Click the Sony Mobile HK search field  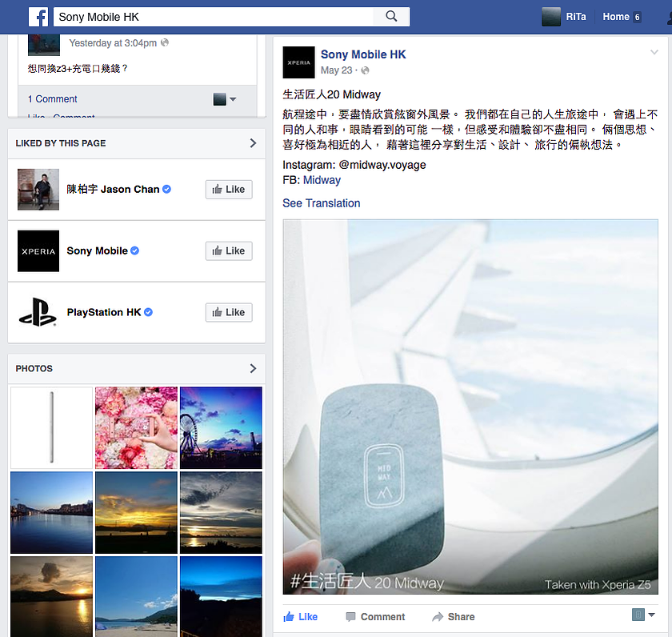tap(214, 17)
